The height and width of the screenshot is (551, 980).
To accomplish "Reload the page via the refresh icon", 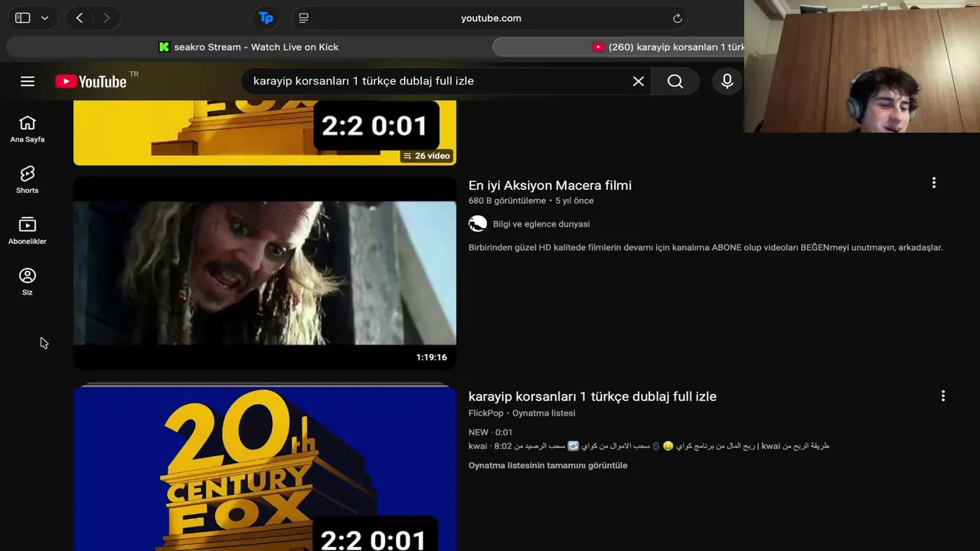I will point(678,18).
